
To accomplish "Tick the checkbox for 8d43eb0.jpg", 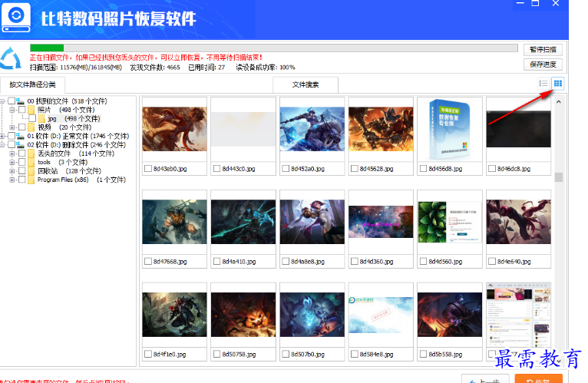I will click(x=148, y=169).
